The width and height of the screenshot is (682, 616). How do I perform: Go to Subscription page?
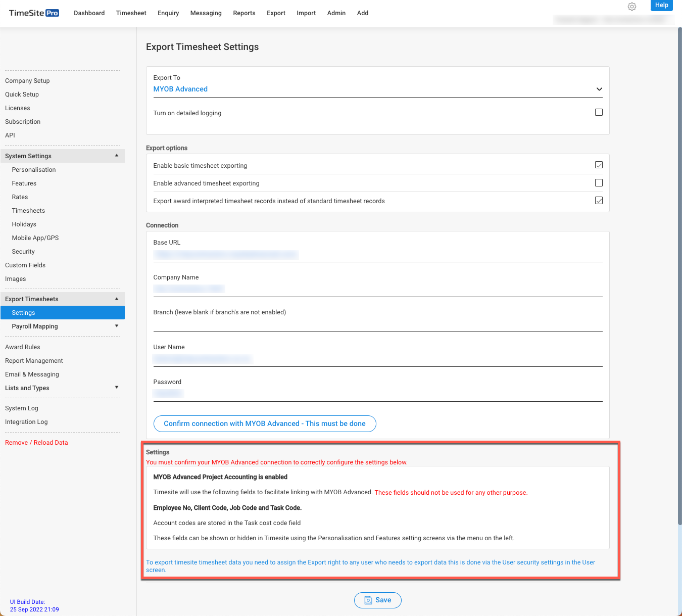point(23,122)
